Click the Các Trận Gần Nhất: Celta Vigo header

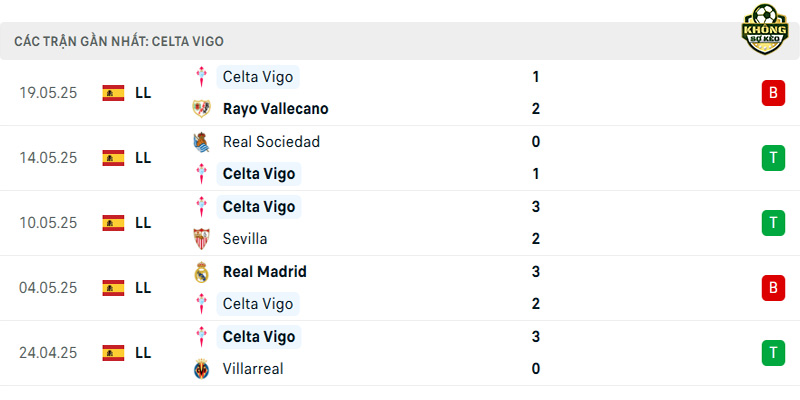point(119,41)
